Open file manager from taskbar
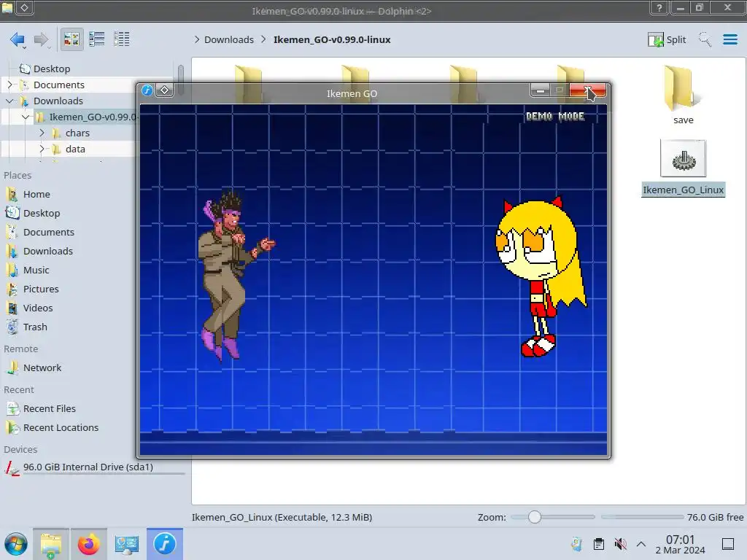 pos(51,544)
